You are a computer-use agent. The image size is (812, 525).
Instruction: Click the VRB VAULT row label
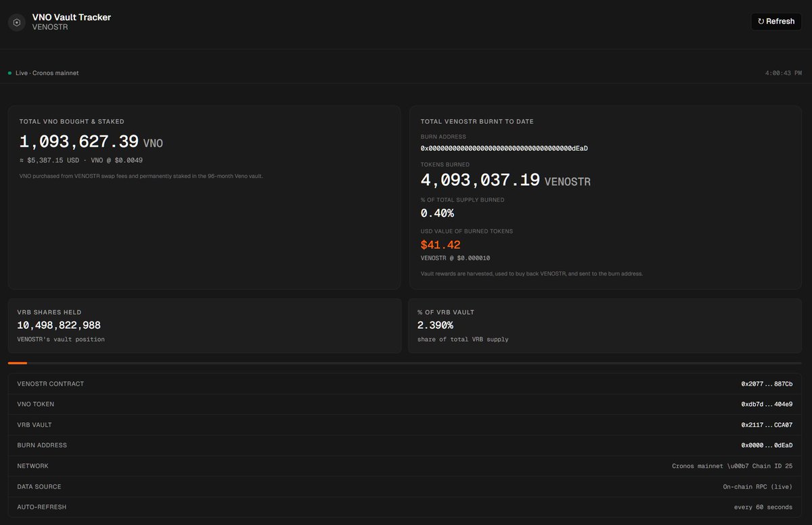coord(35,425)
